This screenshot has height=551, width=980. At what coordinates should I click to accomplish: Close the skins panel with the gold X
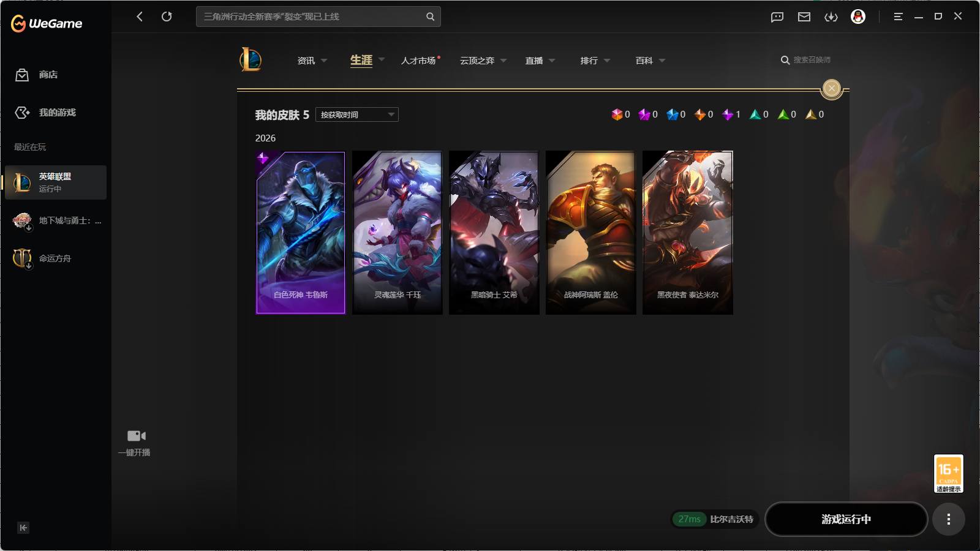pos(831,89)
